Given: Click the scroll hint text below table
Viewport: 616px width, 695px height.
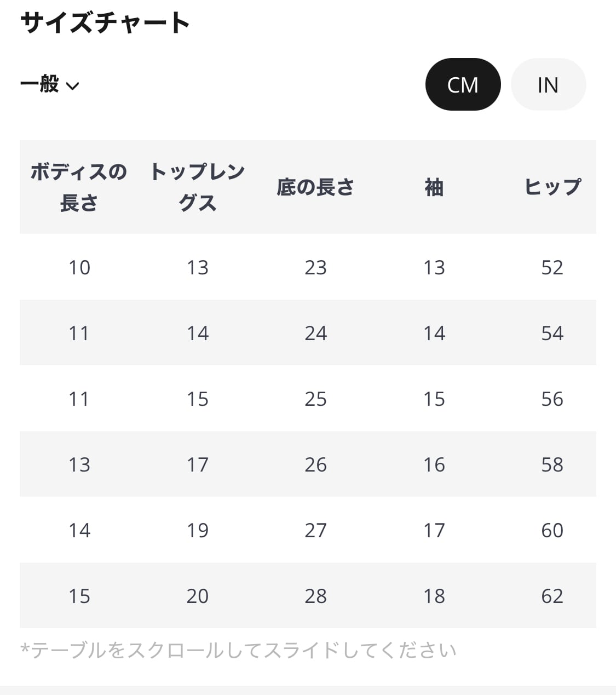Looking at the screenshot, I should [238, 651].
